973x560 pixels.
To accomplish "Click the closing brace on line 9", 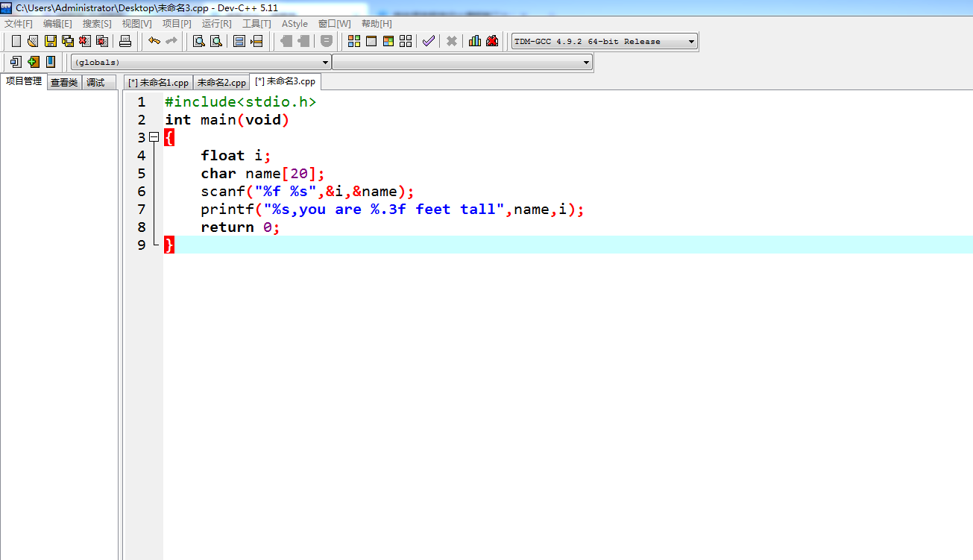I will tap(169, 245).
